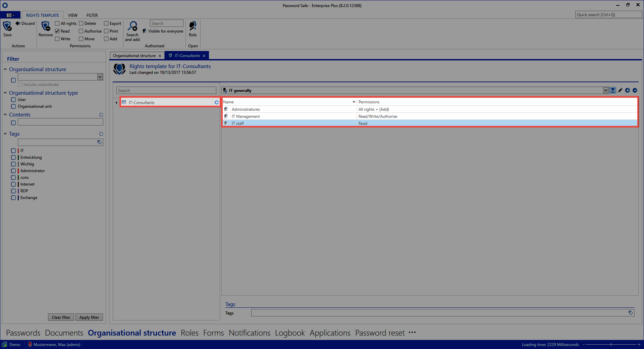Tick the Print permission checkbox
The height and width of the screenshot is (349, 644).
point(106,31)
